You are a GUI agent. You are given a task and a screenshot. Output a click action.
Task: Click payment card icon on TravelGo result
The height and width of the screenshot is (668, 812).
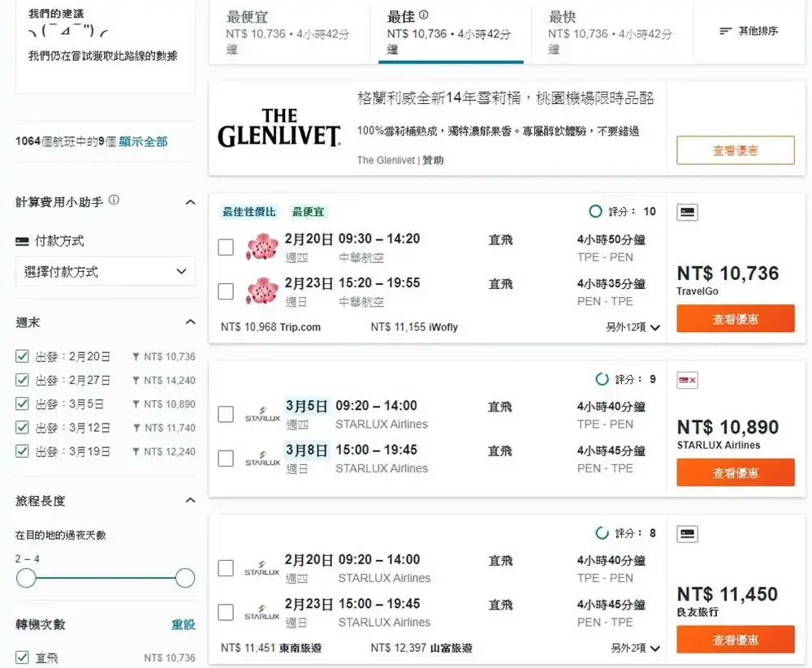point(687,213)
